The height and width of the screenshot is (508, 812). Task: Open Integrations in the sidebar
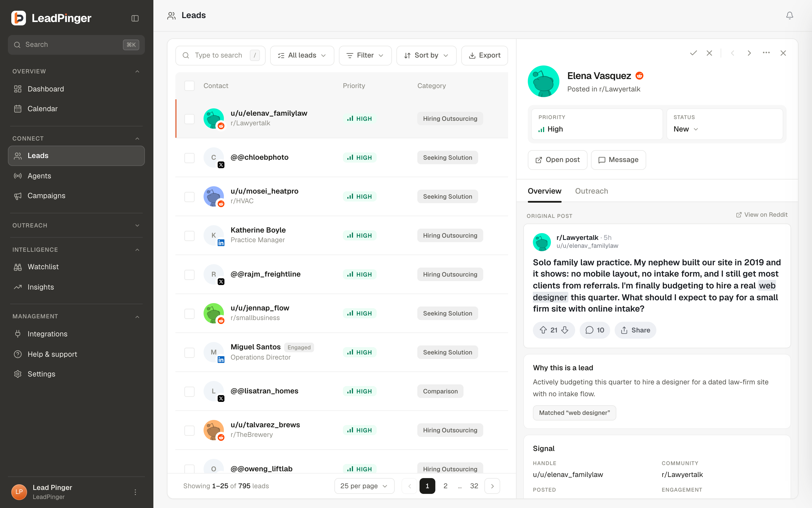76,334
